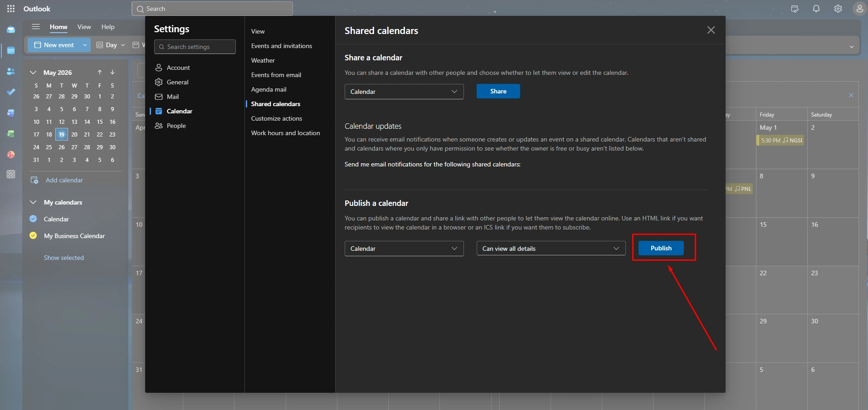Go to previous month with up arrow
The image size is (868, 410).
[x=100, y=72]
